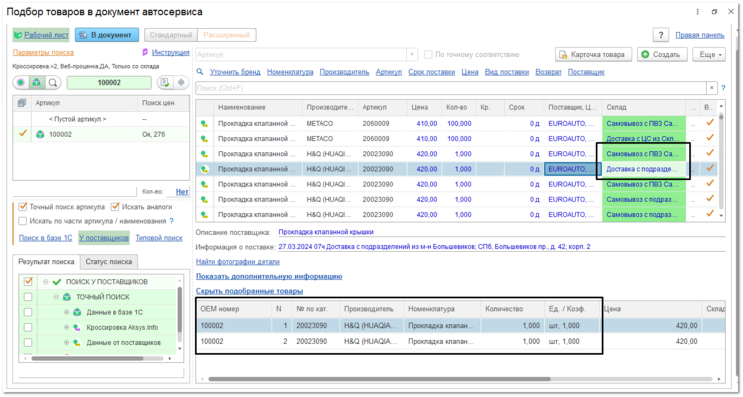Uncheck the ПОИСК У ПОСТАВЩИКОВ checkbox
This screenshot has width=743, height=397.
coord(28,281)
